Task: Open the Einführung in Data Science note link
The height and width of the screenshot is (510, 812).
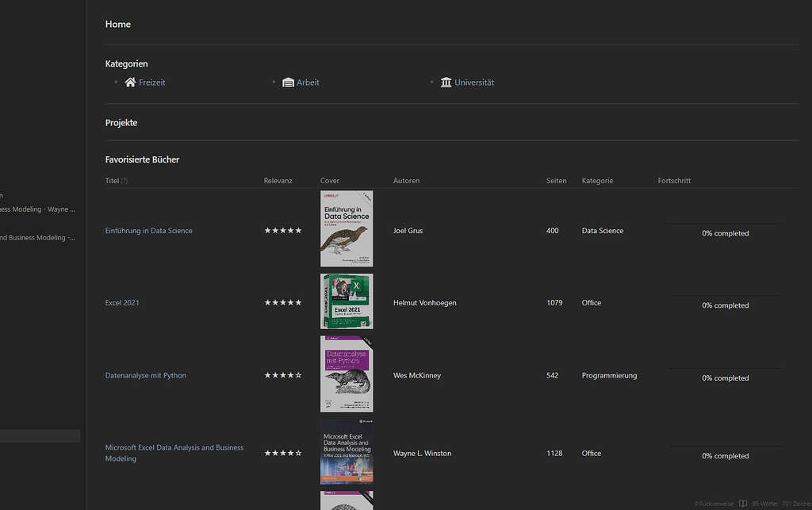Action: click(x=148, y=230)
